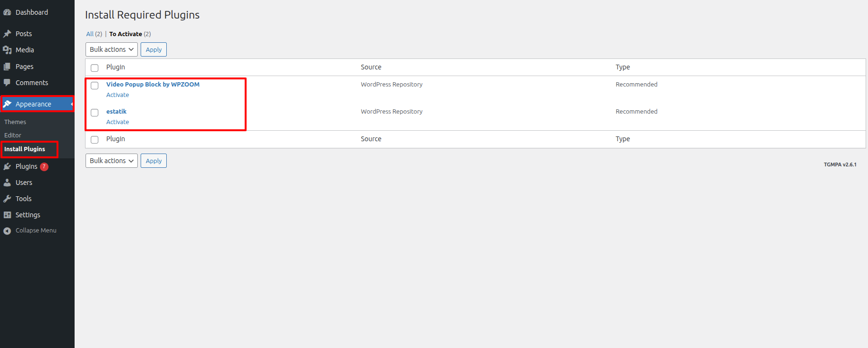The height and width of the screenshot is (348, 868).
Task: Open Media via its sidebar icon
Action: [x=7, y=50]
